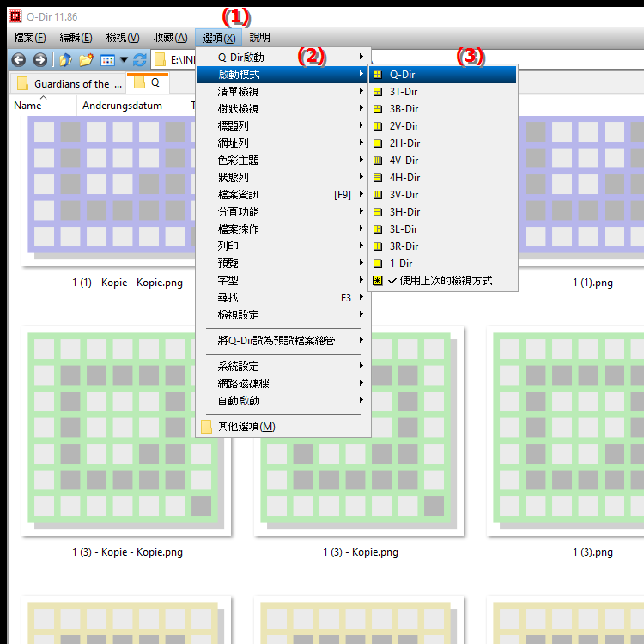This screenshot has width=644, height=644.
Task: Click the refresh icon in toolbar
Action: click(x=140, y=60)
